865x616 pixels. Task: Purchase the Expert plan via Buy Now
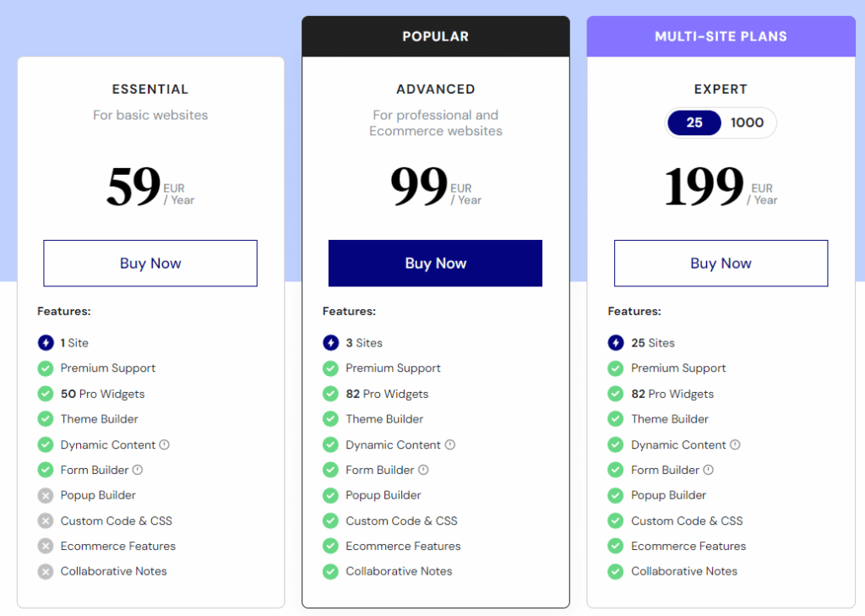pyautogui.click(x=721, y=263)
